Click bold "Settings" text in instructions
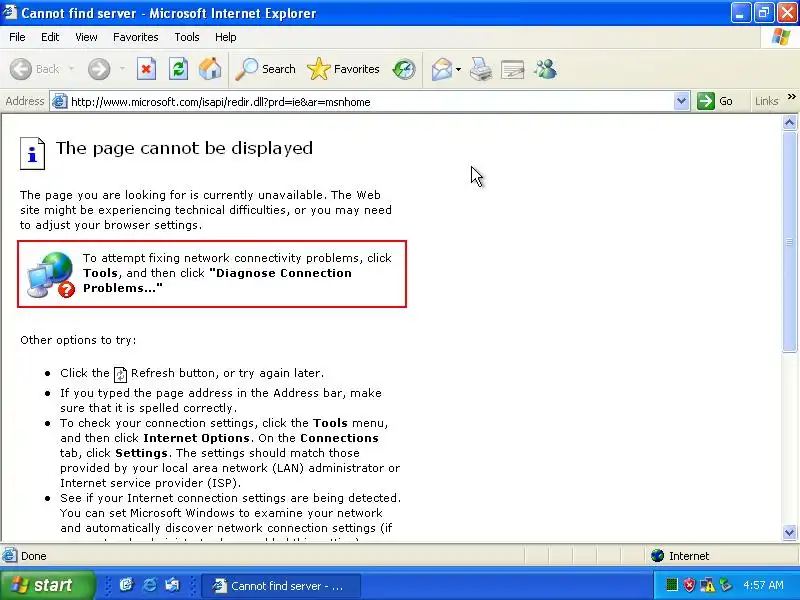The width and height of the screenshot is (800, 600). click(x=141, y=453)
